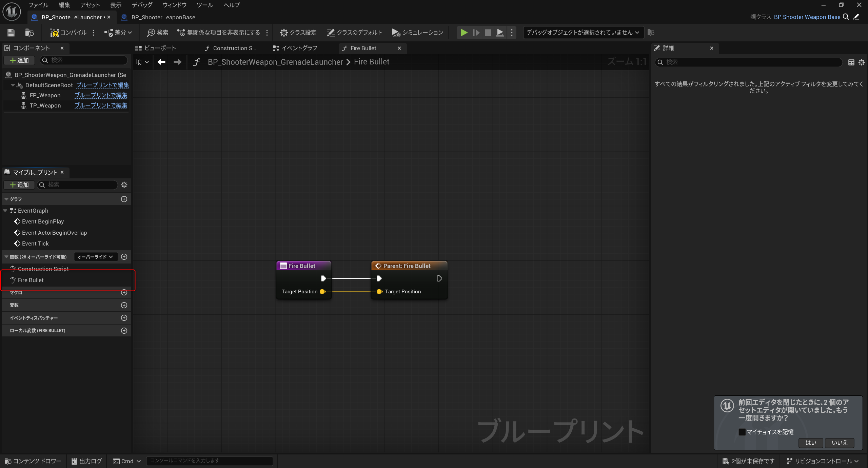The image size is (868, 468).
Task: Toggle details panel property matrix view icon
Action: pos(851,62)
